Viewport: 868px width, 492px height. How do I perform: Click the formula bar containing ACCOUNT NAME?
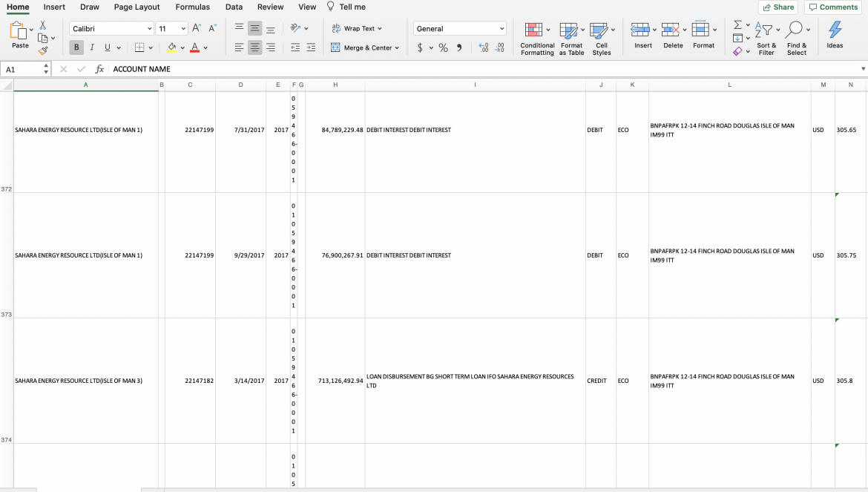click(484, 69)
